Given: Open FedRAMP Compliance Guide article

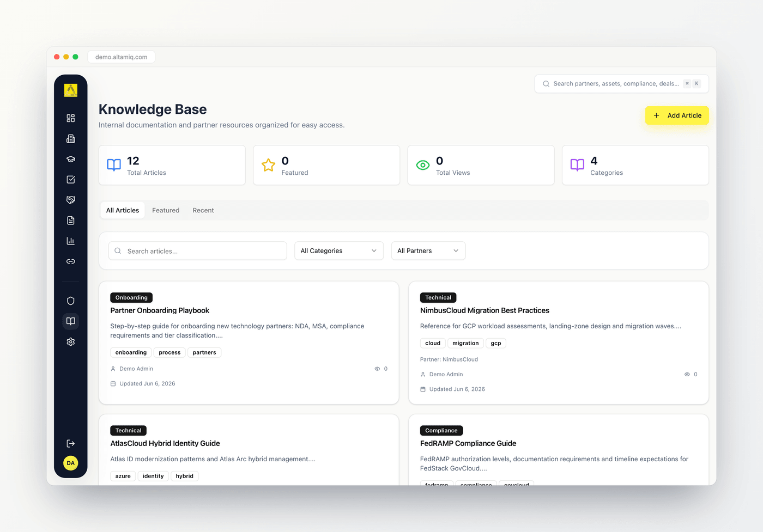Looking at the screenshot, I should [468, 443].
